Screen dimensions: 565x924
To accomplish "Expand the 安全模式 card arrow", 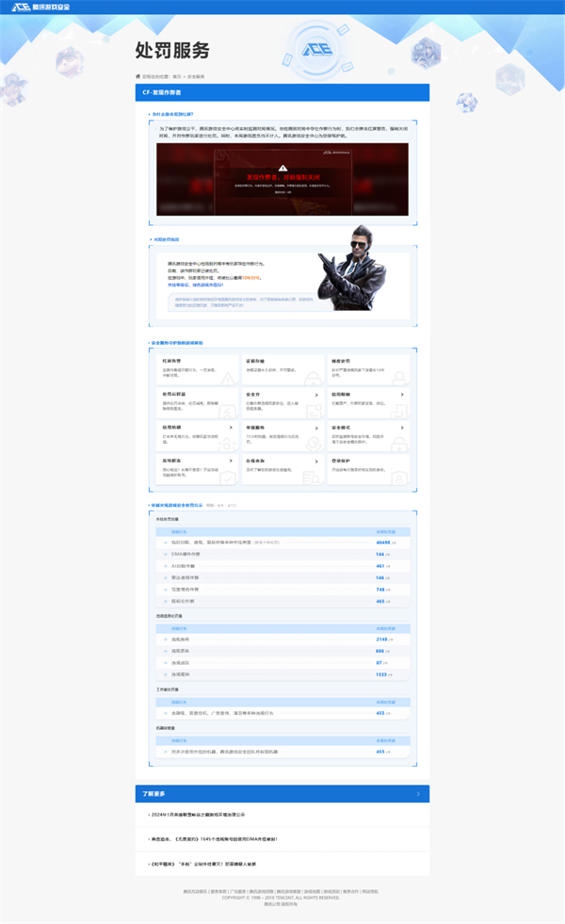I will (403, 428).
